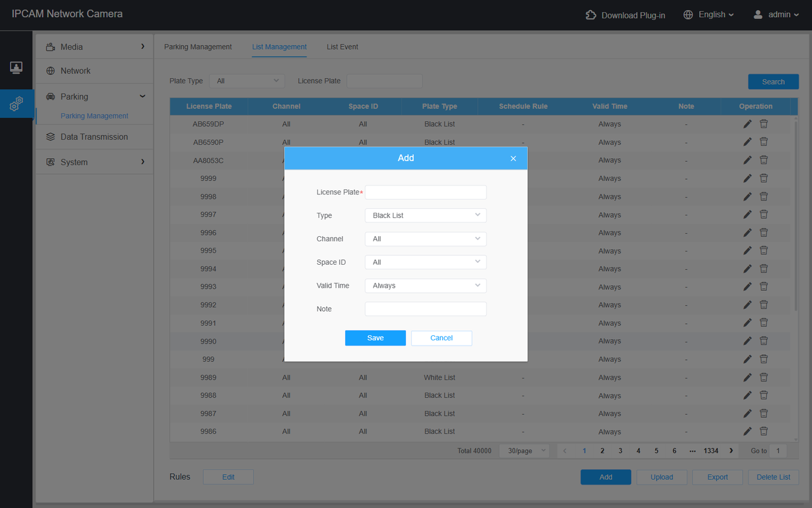This screenshot has height=508, width=812.
Task: Select Parking Management in the sidebar
Action: (95, 116)
